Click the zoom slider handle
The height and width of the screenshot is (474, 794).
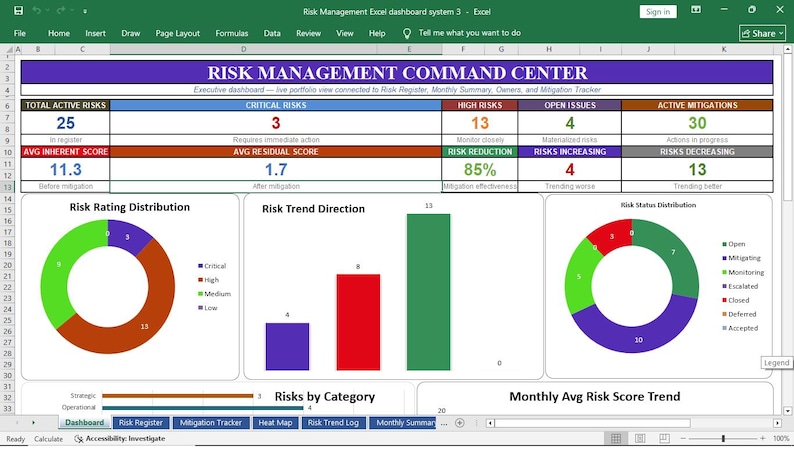(723, 439)
